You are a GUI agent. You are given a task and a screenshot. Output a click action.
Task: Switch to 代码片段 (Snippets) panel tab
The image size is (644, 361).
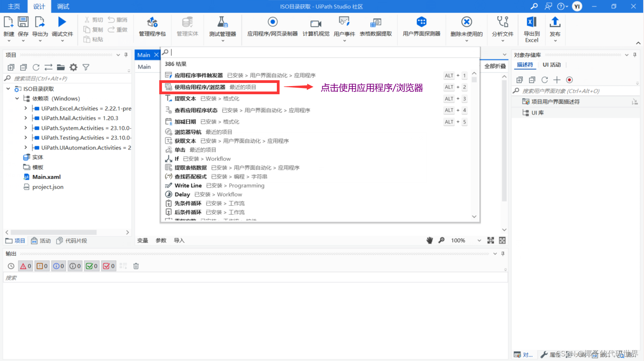pyautogui.click(x=72, y=241)
